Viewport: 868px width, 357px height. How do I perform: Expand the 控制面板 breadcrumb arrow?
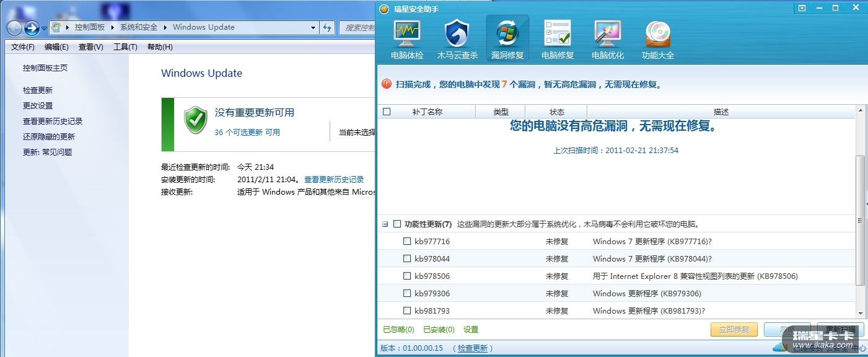click(x=113, y=27)
